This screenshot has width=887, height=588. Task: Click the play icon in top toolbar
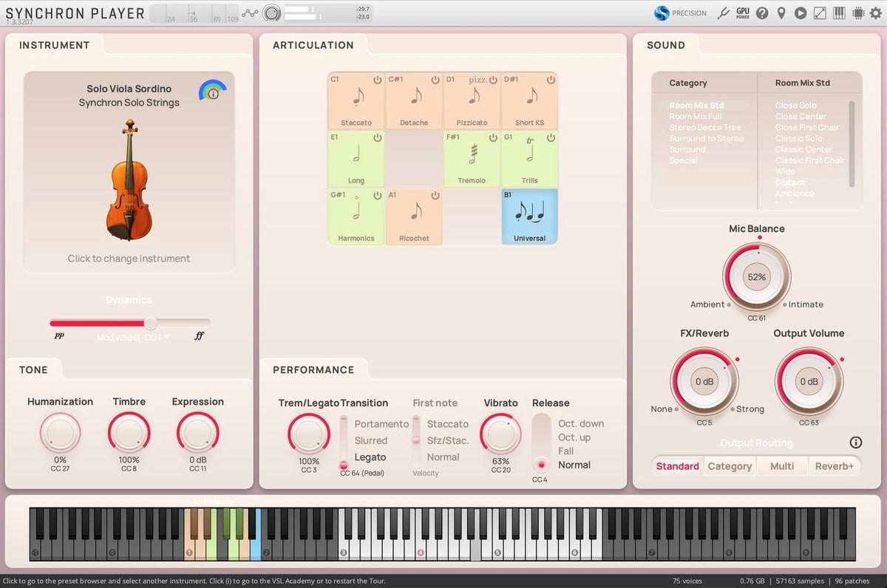[x=801, y=13]
